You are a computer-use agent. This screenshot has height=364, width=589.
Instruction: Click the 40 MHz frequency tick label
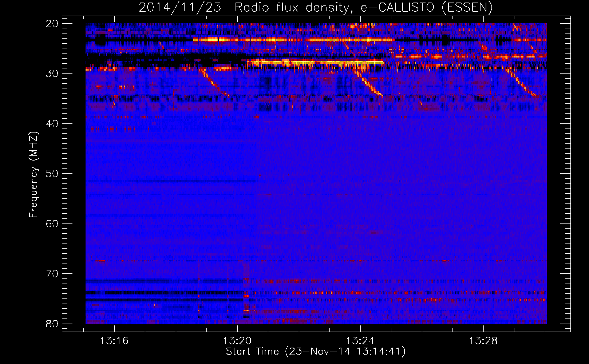point(52,124)
